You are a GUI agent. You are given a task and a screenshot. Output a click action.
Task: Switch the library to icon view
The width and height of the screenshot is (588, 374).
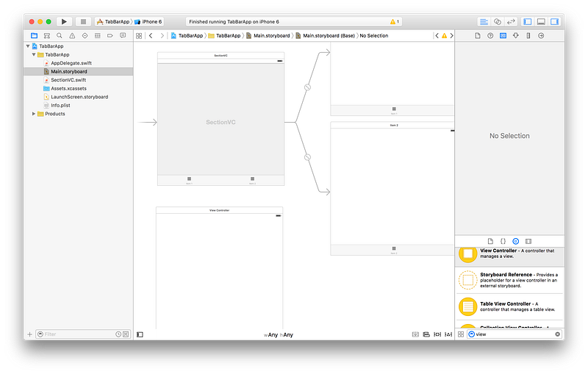coord(461,334)
